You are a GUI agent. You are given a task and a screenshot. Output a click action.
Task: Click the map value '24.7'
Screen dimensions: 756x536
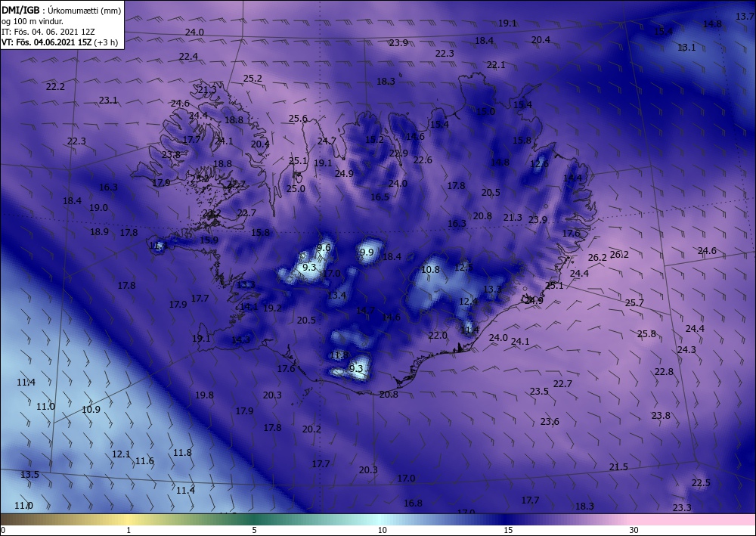327,141
